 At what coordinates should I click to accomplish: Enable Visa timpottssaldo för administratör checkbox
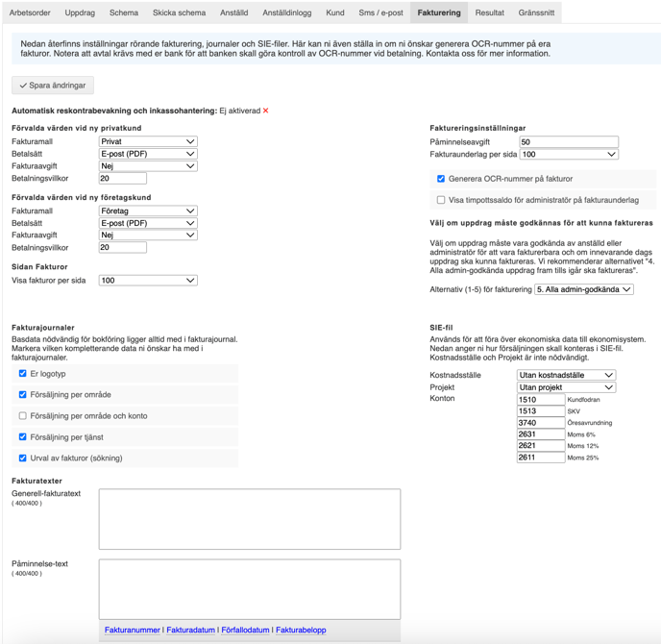click(x=441, y=200)
